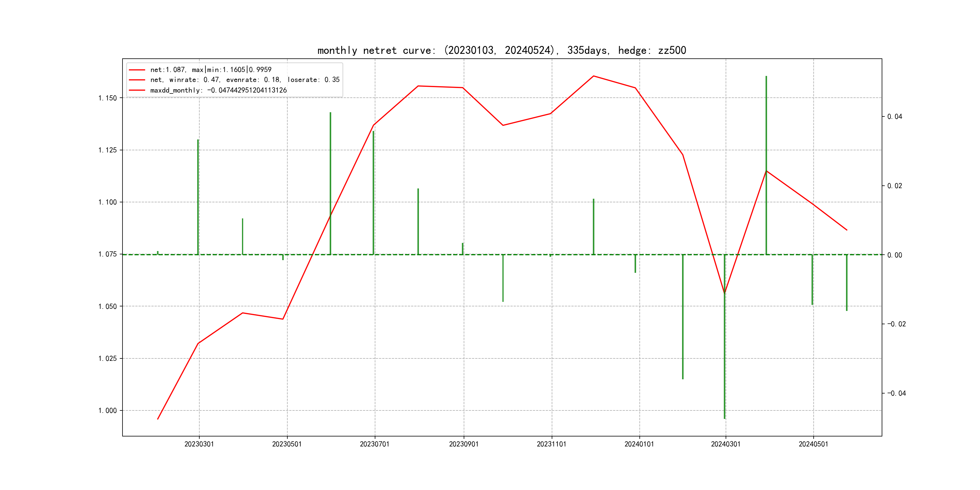Click the chart title text
The image size is (980, 490).
click(x=501, y=50)
